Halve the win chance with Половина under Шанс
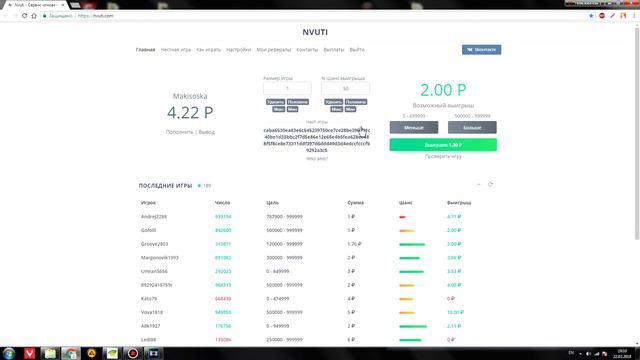This screenshot has width=640, height=360. [356, 102]
